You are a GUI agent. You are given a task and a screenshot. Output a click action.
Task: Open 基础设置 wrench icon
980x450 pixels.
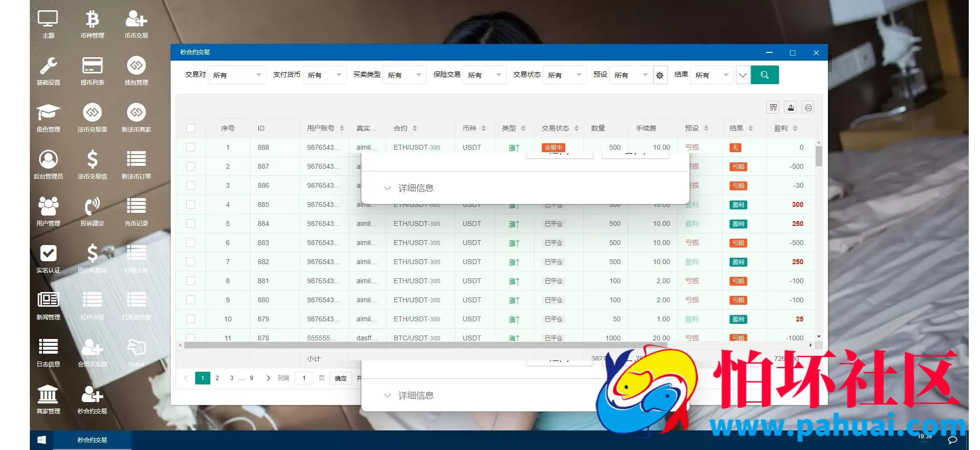point(48,71)
